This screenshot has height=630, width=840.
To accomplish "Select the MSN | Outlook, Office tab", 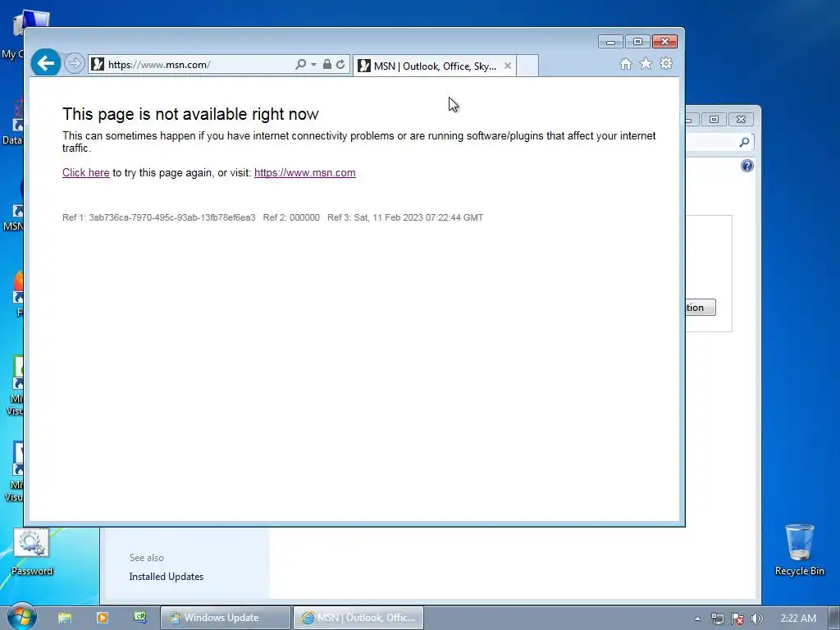I will point(435,66).
